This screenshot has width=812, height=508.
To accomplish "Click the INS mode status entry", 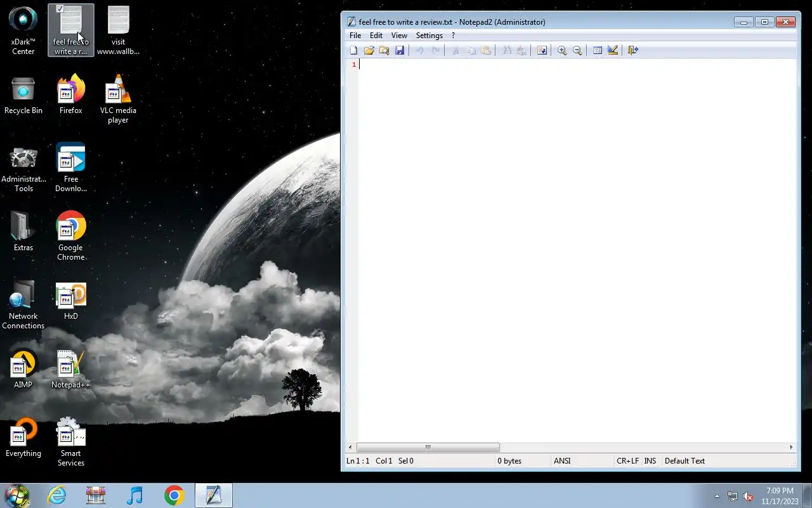I will coord(650,461).
